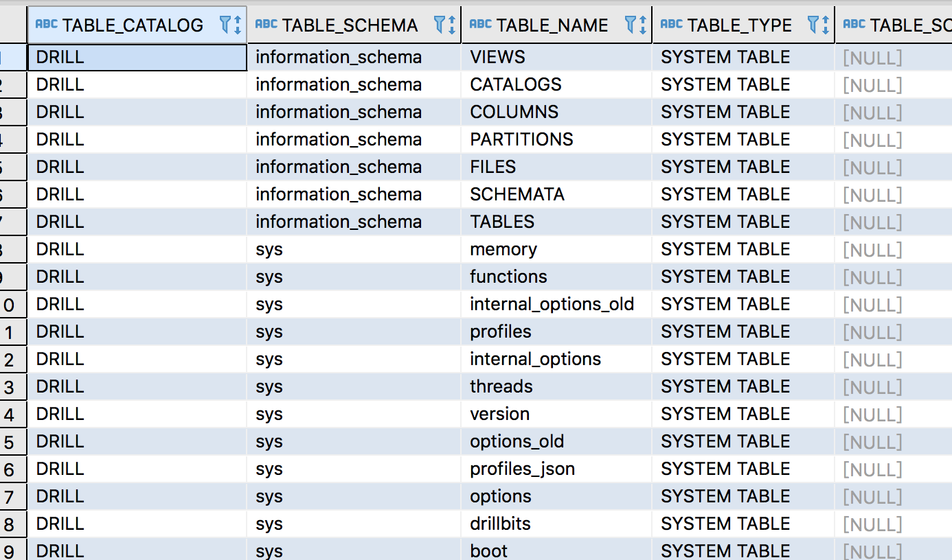Image resolution: width=952 pixels, height=560 pixels.
Task: Select the VIEWS table name cell
Action: (557, 57)
